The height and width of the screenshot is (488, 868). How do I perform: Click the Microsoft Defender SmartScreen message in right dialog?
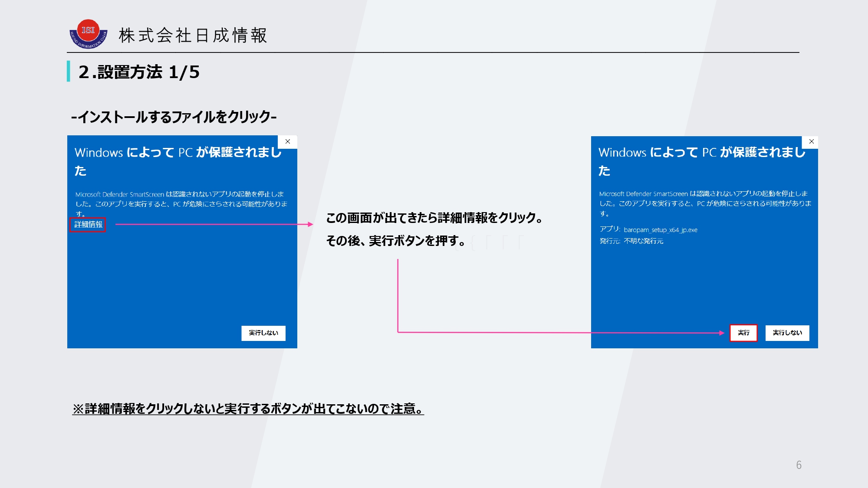point(705,203)
